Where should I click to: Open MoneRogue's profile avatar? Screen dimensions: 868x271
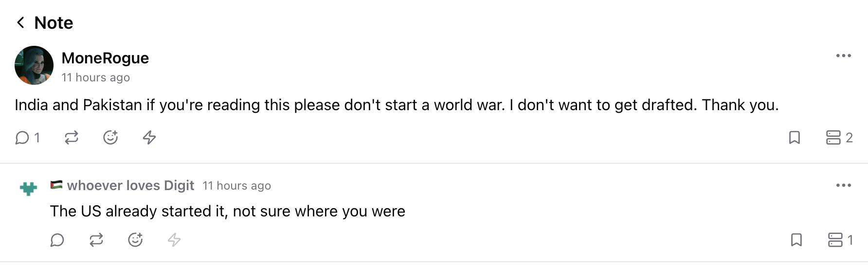pos(34,65)
